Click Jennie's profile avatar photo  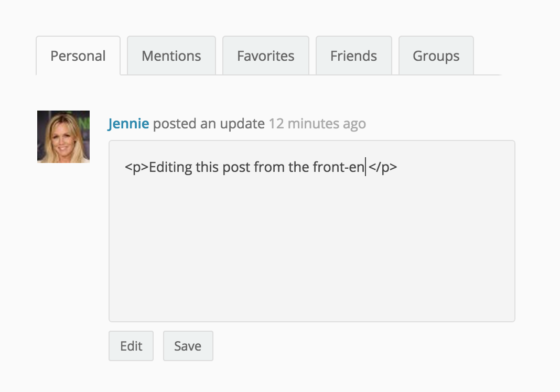[x=63, y=137]
